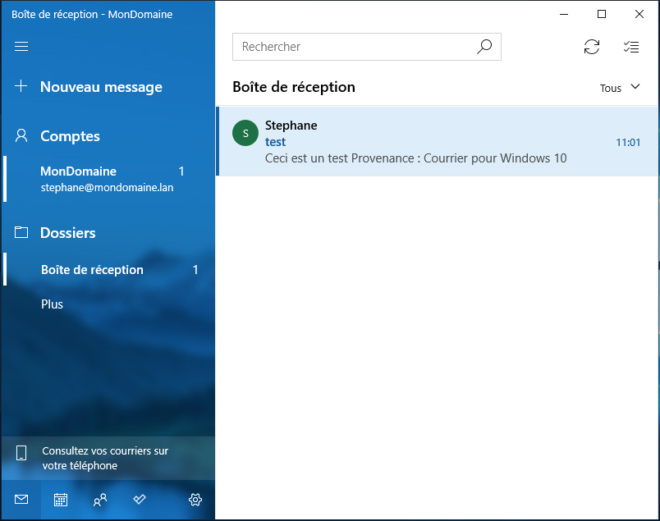Switch to Mail app icon
660x521 pixels.
(x=21, y=499)
